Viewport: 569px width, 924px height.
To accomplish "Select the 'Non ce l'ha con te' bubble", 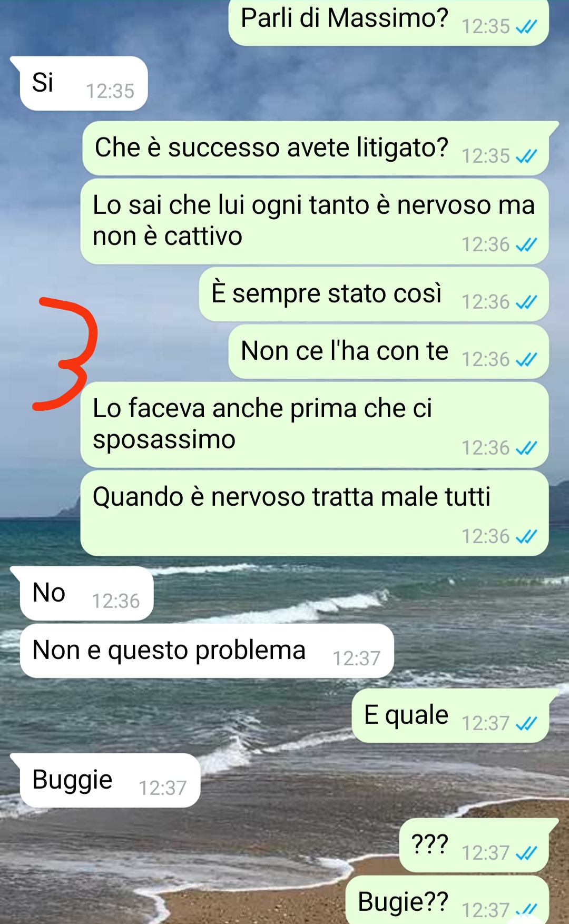I will pos(388,351).
